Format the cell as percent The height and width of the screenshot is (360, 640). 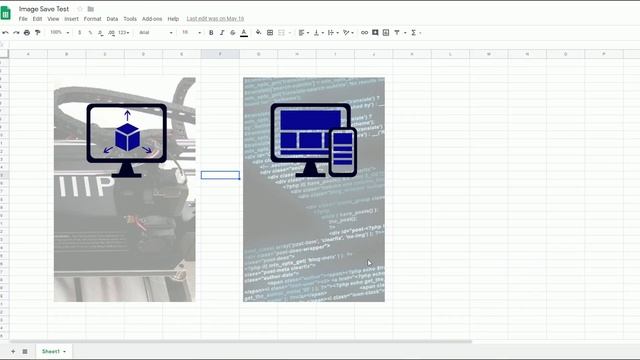click(x=90, y=33)
